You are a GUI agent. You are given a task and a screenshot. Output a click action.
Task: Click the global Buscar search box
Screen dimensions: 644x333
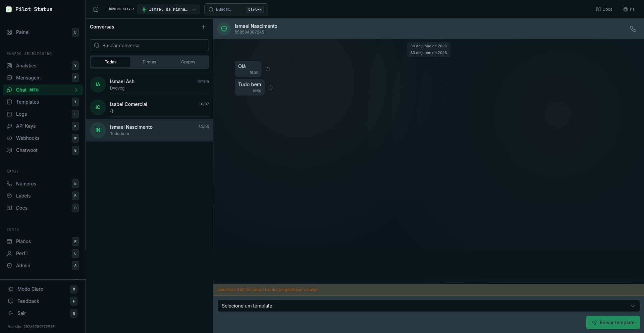point(236,9)
